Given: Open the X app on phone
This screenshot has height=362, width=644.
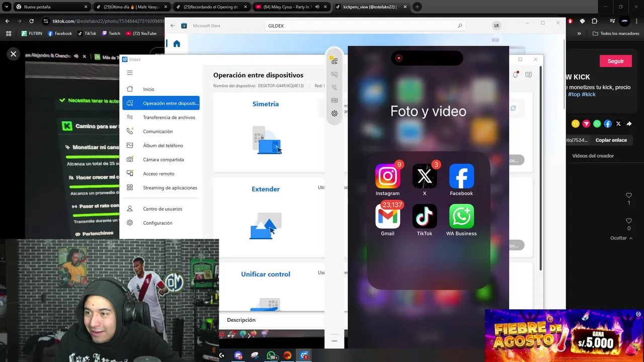Looking at the screenshot, I should tap(425, 176).
